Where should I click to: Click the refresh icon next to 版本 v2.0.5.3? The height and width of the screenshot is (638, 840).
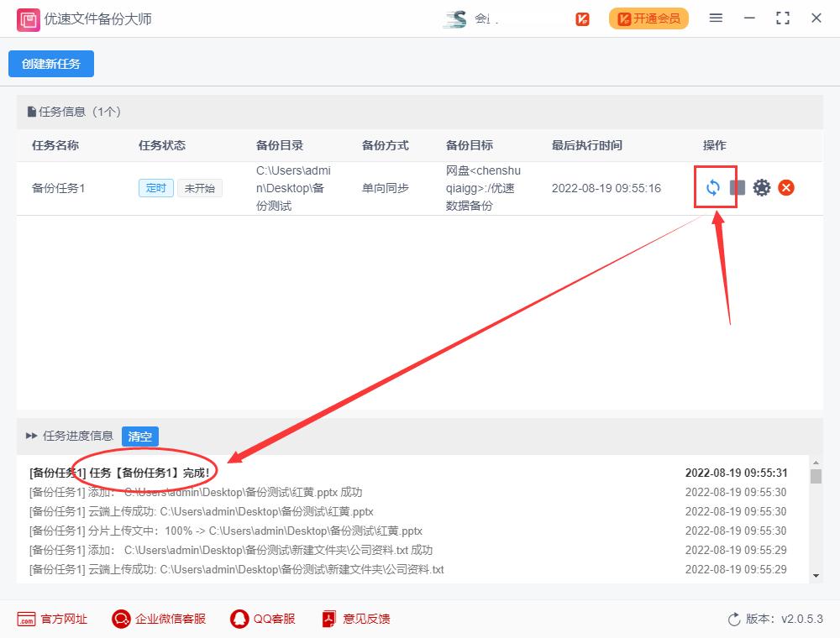[734, 619]
